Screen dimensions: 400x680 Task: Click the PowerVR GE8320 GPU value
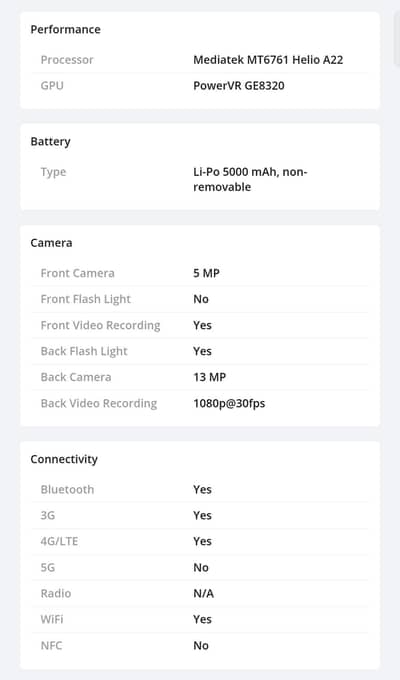[239, 85]
